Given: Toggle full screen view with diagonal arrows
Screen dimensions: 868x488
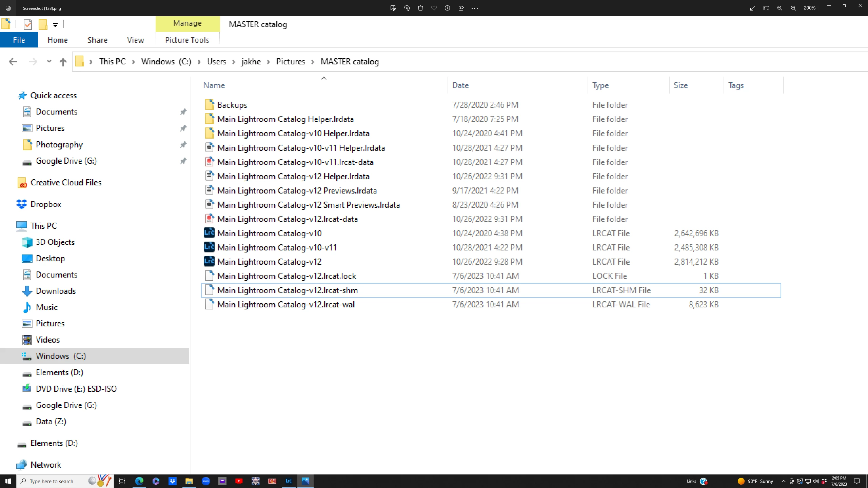Looking at the screenshot, I should (x=753, y=8).
